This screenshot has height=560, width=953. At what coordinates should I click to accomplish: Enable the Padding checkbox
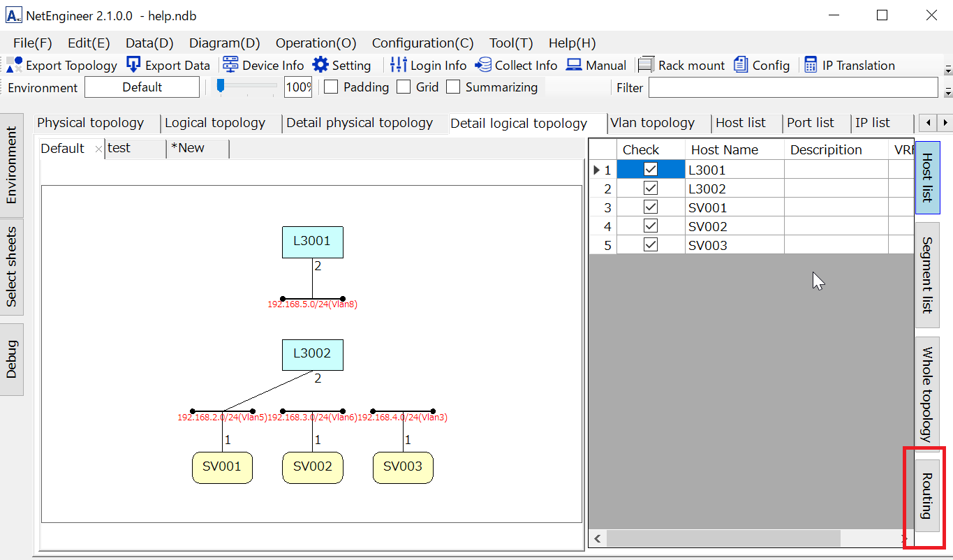pos(332,87)
